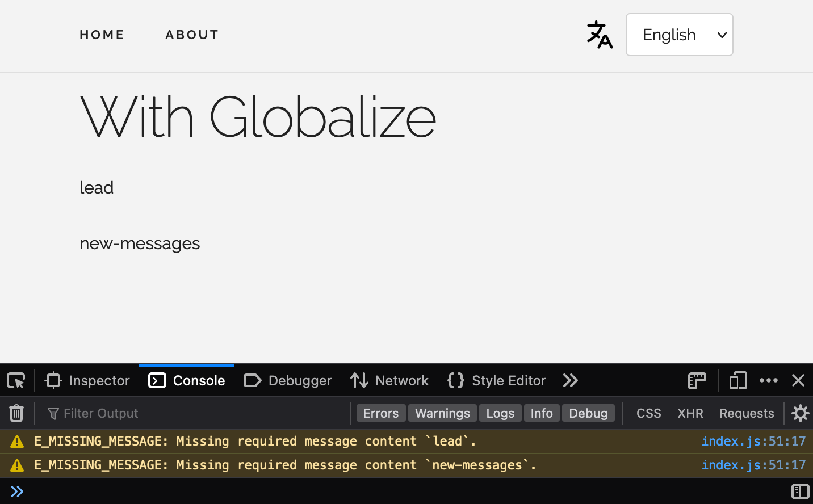Open the English language dropdown

pyautogui.click(x=679, y=35)
